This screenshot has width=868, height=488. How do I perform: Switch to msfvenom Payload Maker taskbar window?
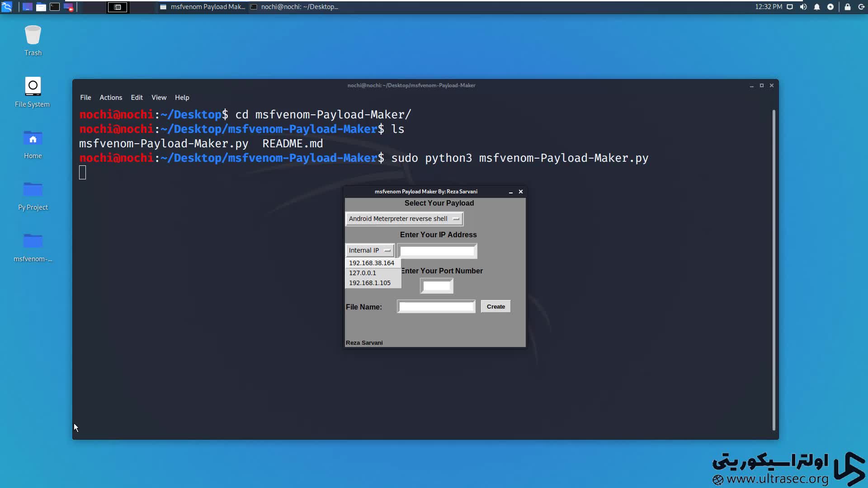pyautogui.click(x=203, y=7)
